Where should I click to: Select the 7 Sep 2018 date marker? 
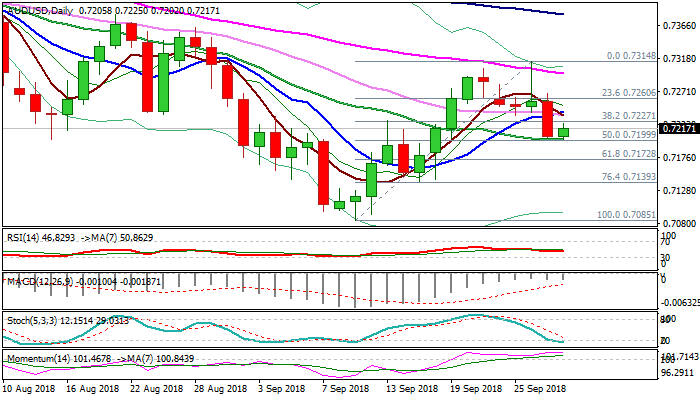click(x=348, y=387)
